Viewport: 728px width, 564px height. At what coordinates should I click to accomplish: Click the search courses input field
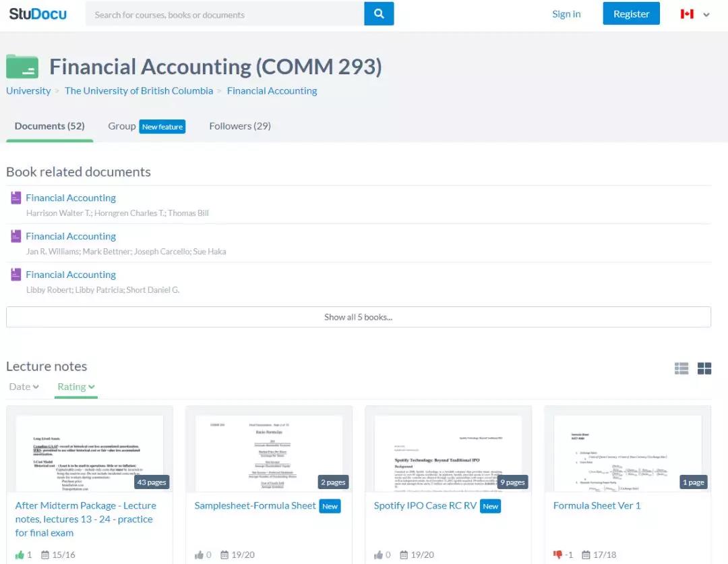pos(224,14)
